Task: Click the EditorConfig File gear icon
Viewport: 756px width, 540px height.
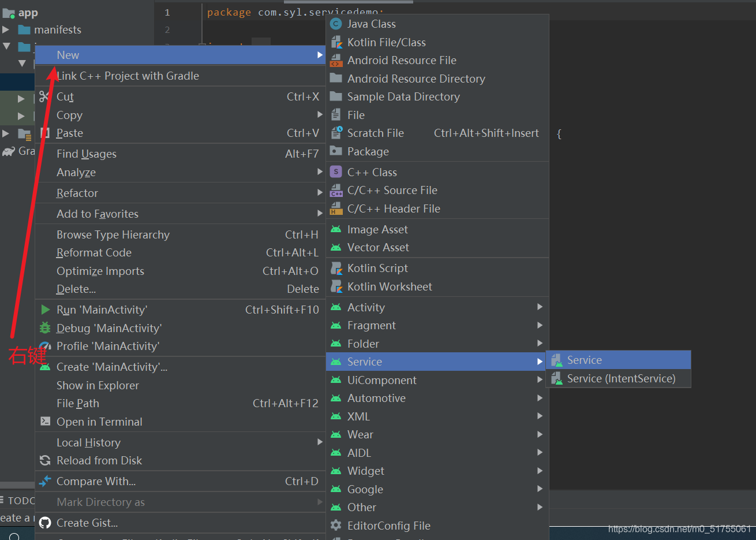Action: (336, 526)
